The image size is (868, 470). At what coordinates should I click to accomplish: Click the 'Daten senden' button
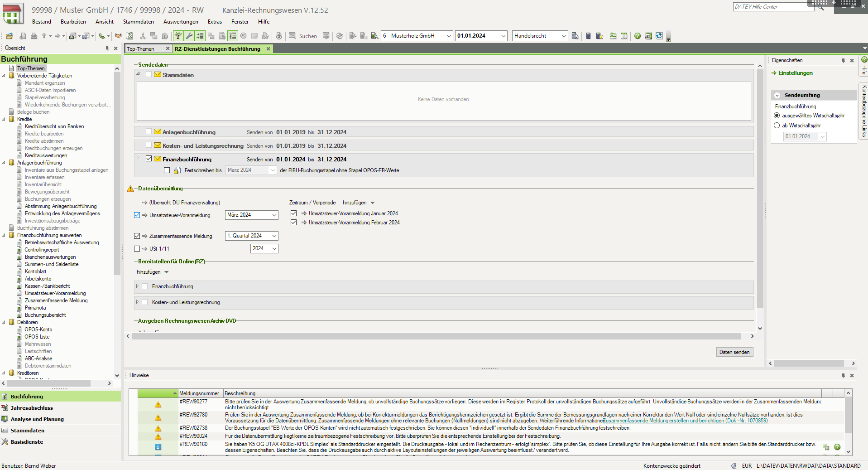tap(734, 352)
